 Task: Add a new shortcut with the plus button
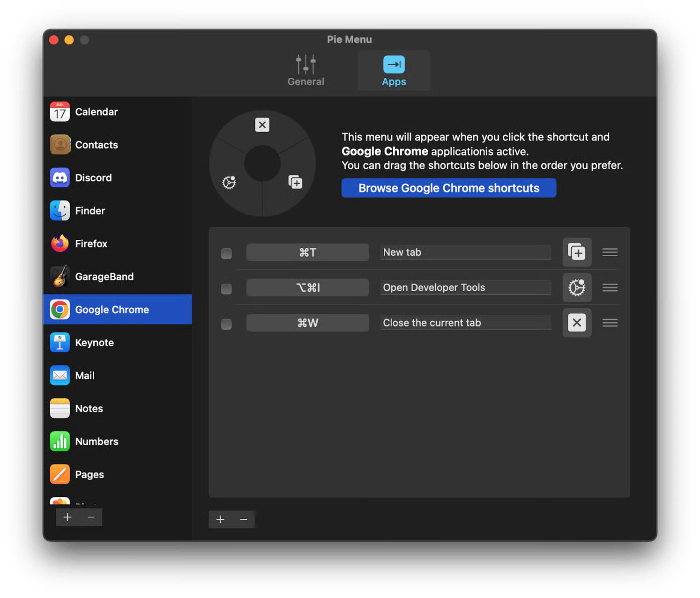(220, 519)
